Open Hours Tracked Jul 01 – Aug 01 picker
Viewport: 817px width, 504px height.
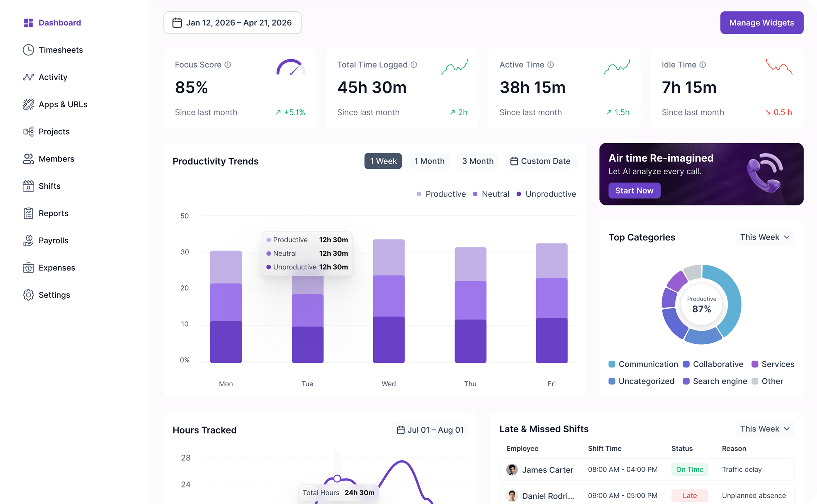(430, 430)
